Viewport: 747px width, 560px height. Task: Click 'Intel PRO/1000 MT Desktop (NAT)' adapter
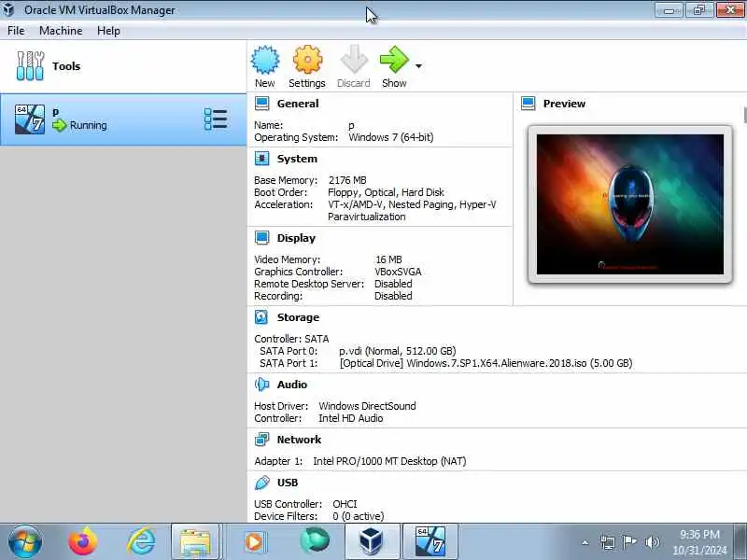[x=389, y=461]
